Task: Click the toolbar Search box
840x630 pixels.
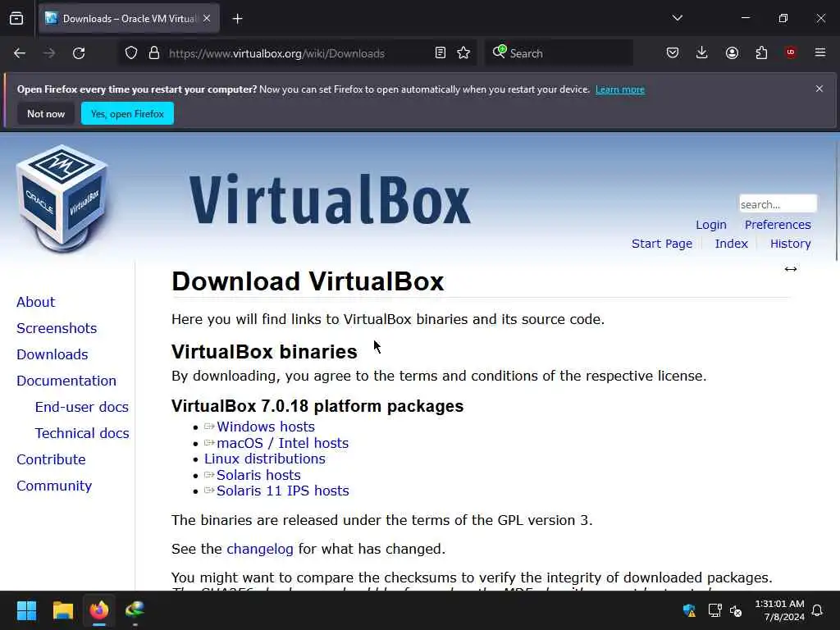Action: point(559,53)
